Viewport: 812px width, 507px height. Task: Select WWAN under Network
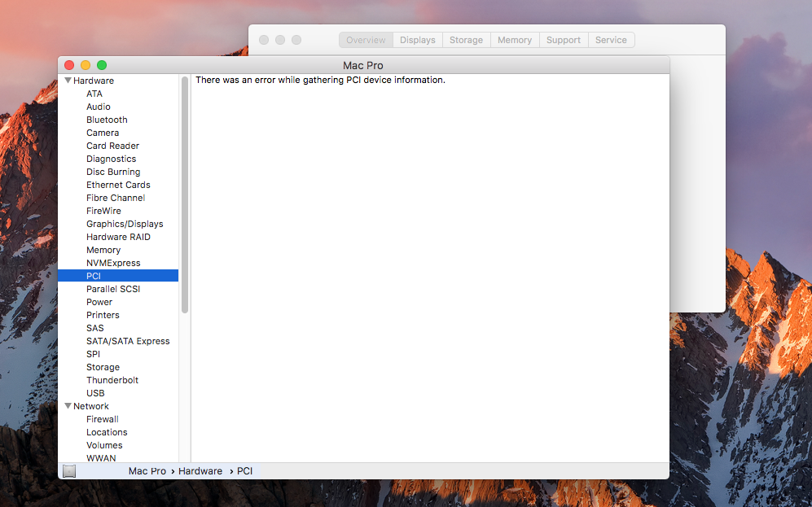(101, 458)
